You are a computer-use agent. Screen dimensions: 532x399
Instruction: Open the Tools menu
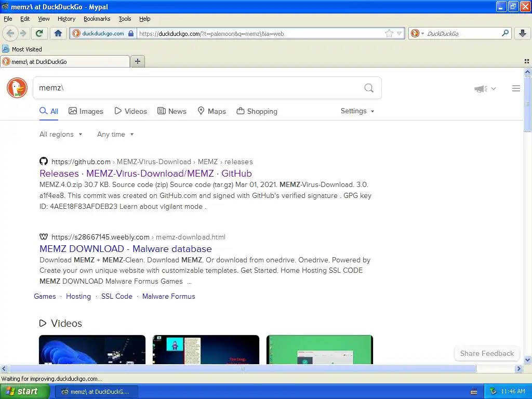(x=125, y=19)
